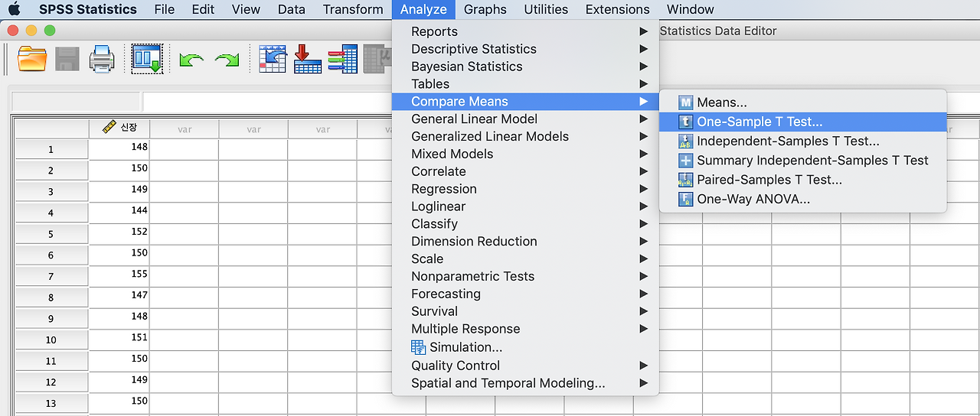
Task: Select Generalized Linear Models menu item
Action: pyautogui.click(x=525, y=136)
